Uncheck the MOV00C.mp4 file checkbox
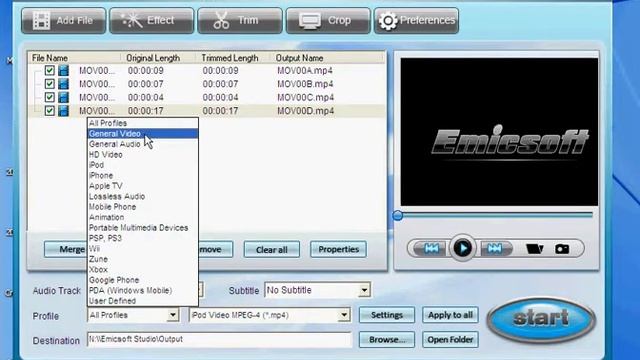Viewport: 640px width, 360px height. click(x=49, y=97)
